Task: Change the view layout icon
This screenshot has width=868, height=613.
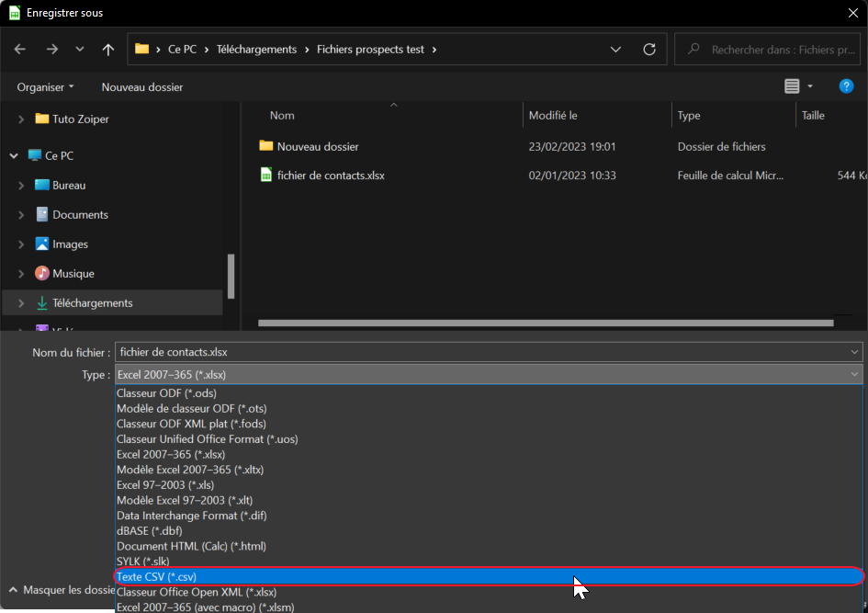Action: click(x=792, y=86)
